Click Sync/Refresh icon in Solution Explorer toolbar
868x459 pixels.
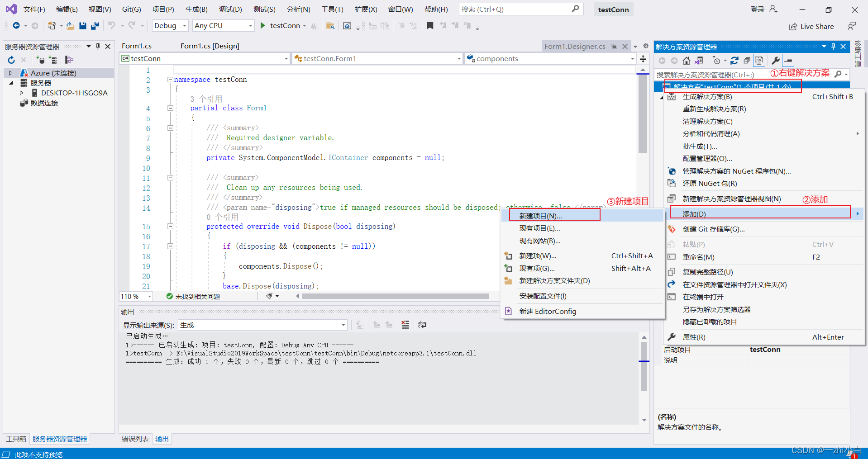click(x=734, y=61)
